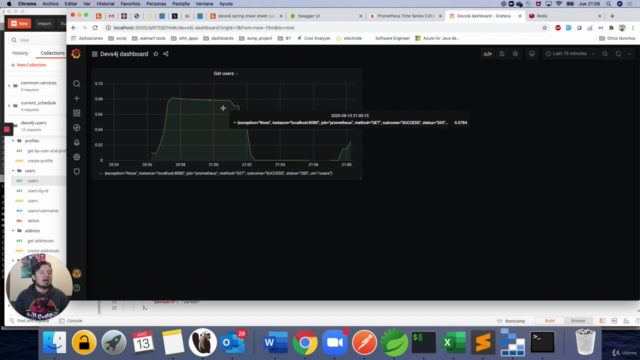Bookmark this page with the star
The image size is (640, 360).
[544, 28]
